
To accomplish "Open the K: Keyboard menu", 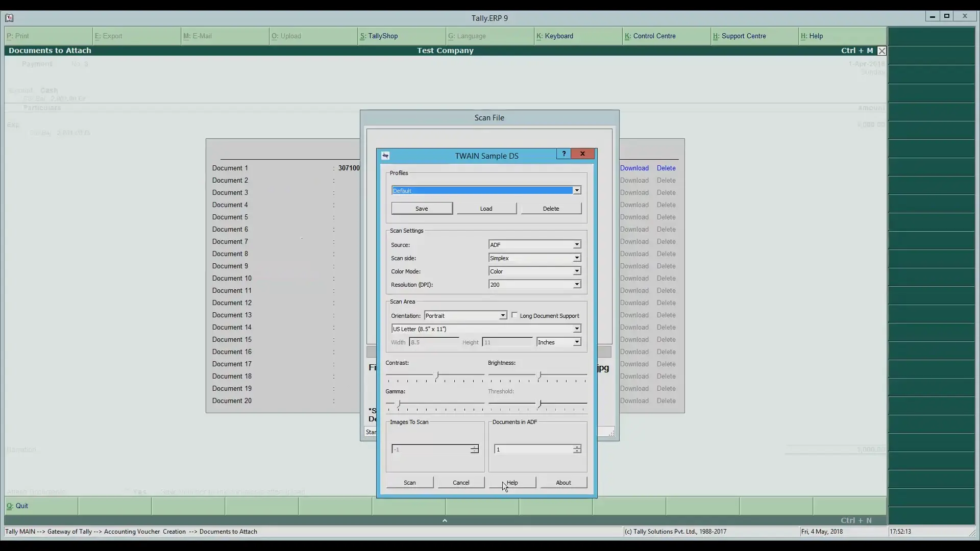I will (578, 36).
